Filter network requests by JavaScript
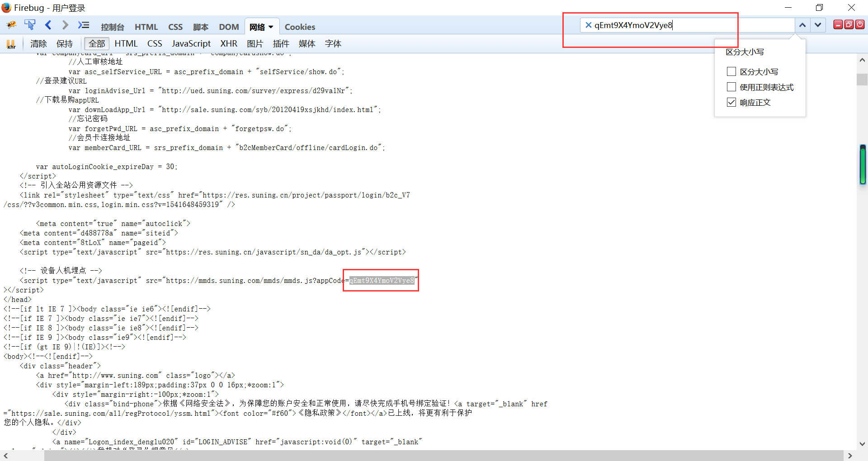The height and width of the screenshot is (461, 868). [x=191, y=44]
